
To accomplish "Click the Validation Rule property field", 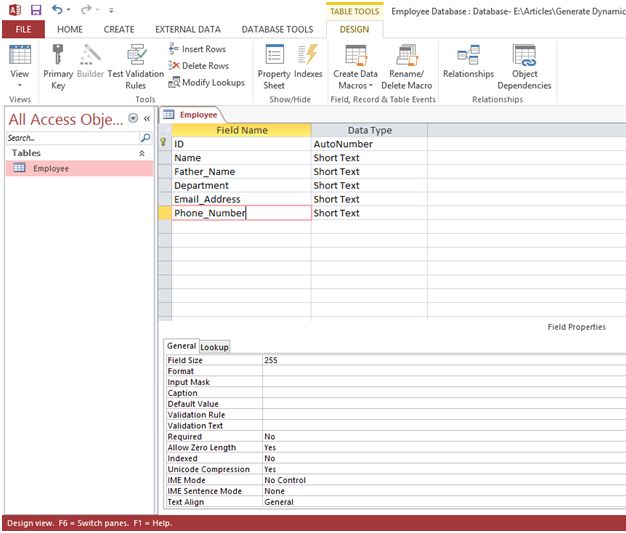I will coord(444,415).
